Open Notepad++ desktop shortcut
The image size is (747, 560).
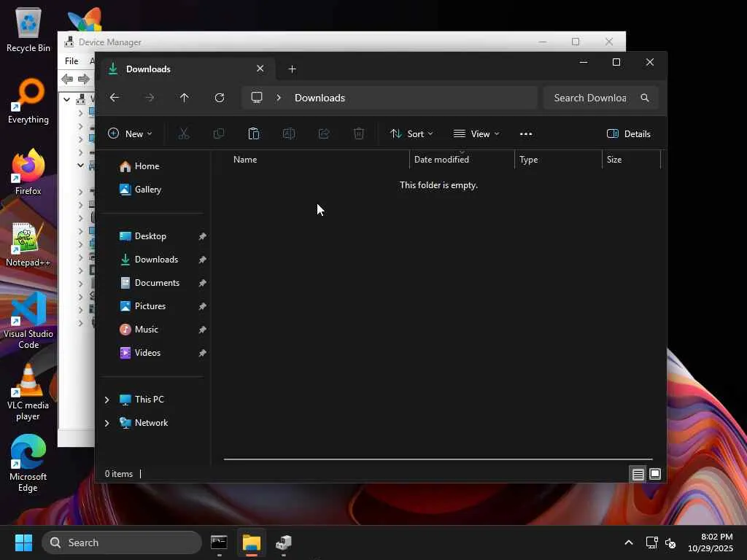pos(28,244)
